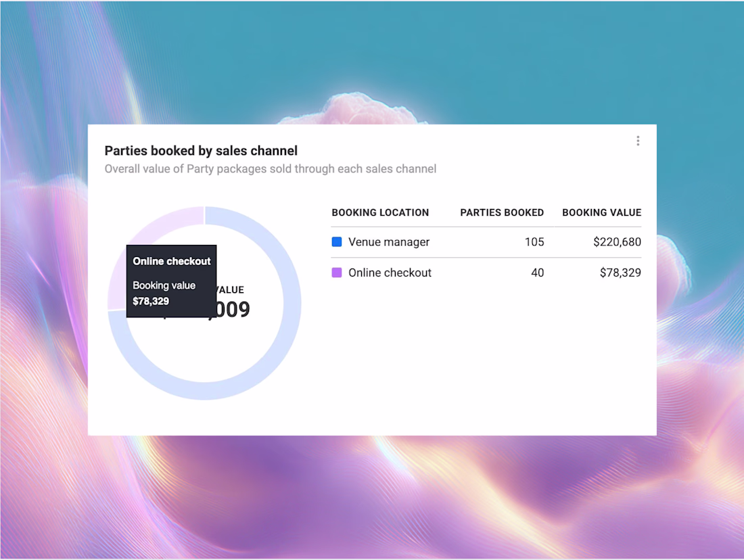Click the 40 parties booked value
This screenshot has width=744, height=560.
pos(538,273)
